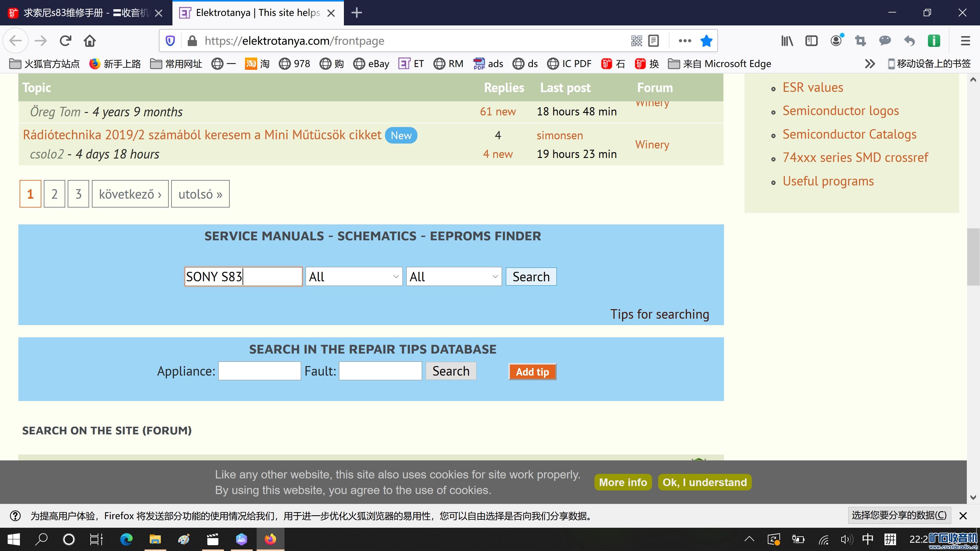Switch to the 求索尼s83维修手册 tab
Viewport: 980px width, 551px height.
[80, 13]
